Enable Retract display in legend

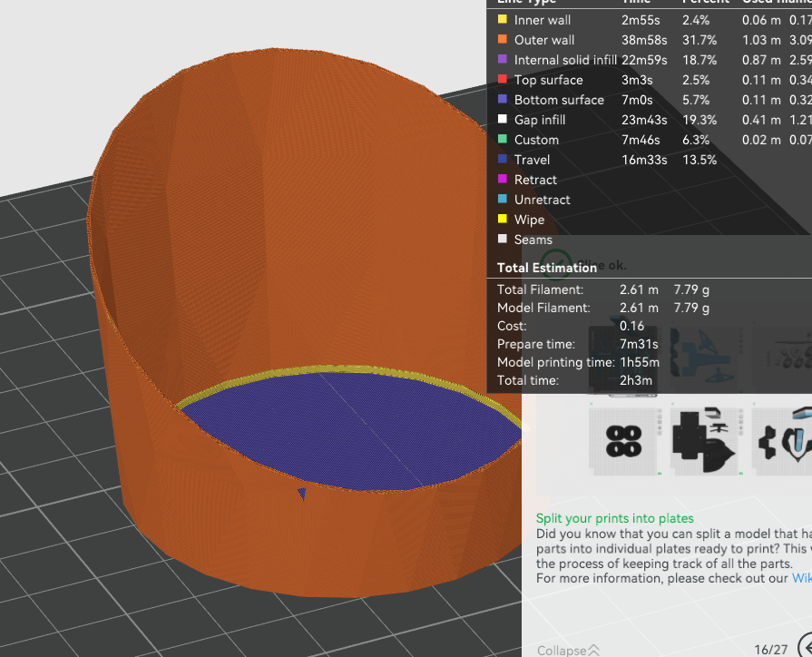pos(535,180)
